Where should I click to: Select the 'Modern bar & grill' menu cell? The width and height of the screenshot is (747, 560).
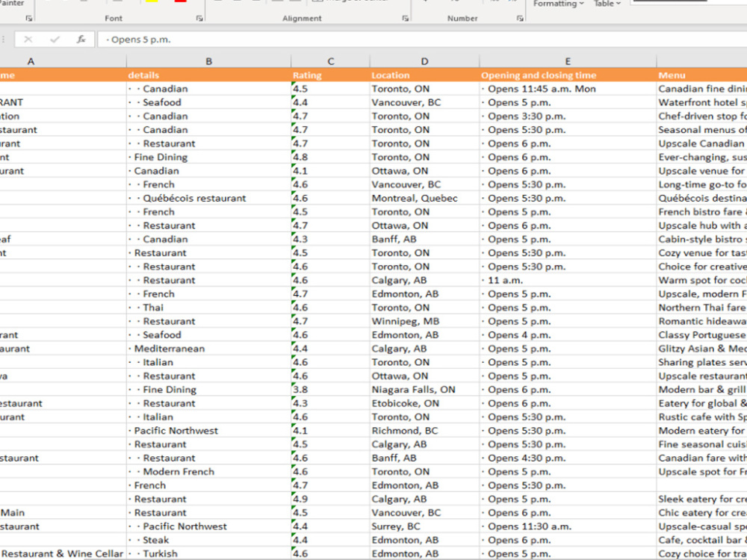pos(701,390)
